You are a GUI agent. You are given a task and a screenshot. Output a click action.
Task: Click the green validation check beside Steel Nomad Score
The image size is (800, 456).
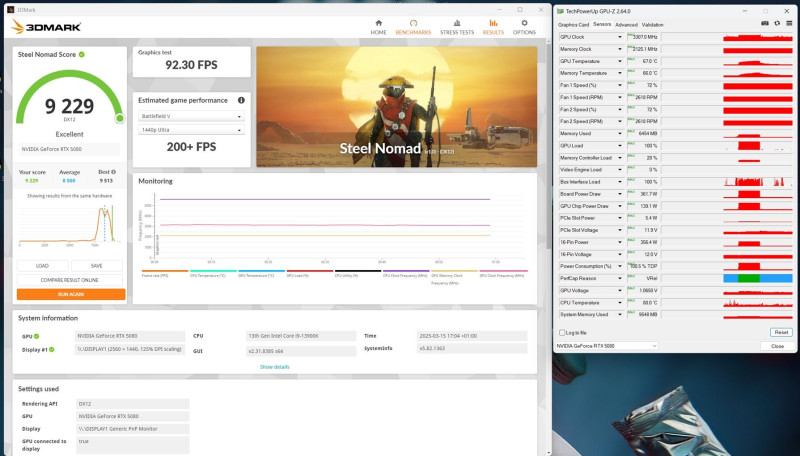[x=82, y=54]
